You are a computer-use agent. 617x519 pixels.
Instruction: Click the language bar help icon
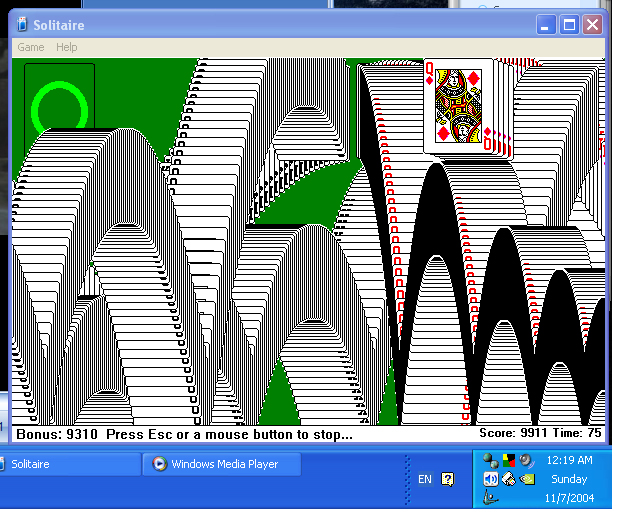click(447, 479)
